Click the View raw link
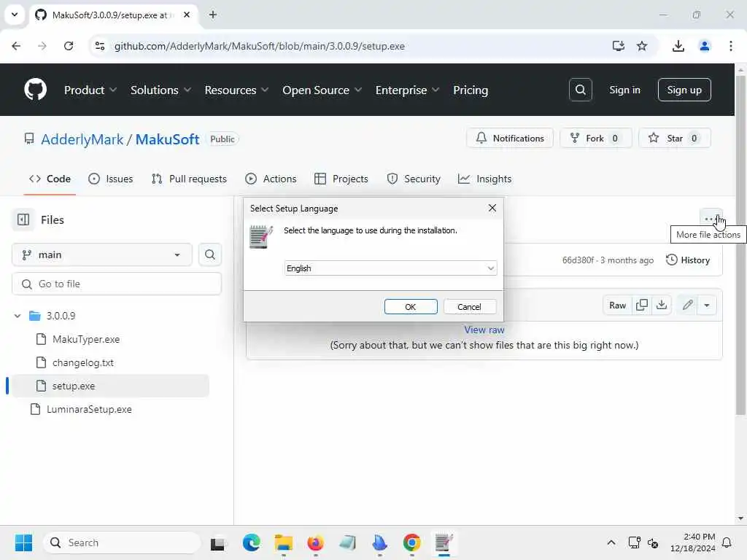 pos(484,330)
